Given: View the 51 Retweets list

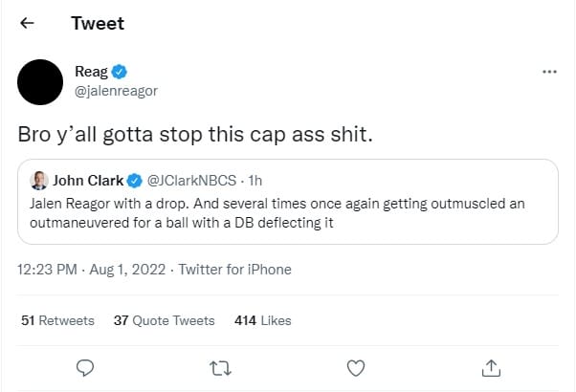Looking at the screenshot, I should pos(57,320).
